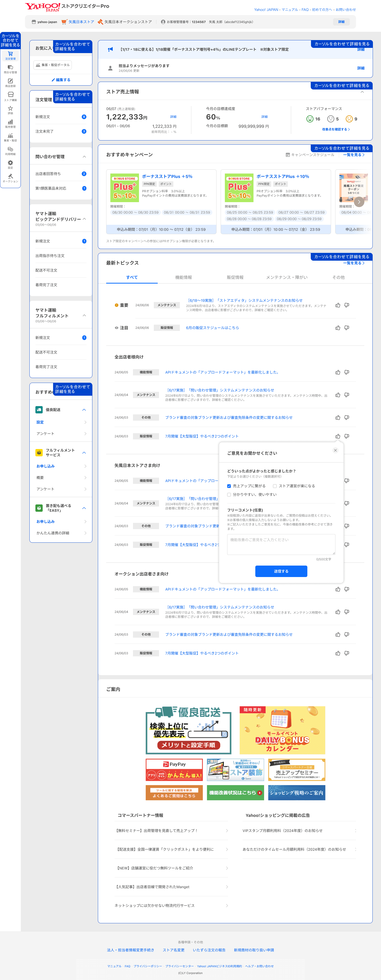The height and width of the screenshot is (980, 381).
Task: Click thumbs-up on 6月の販促スケジュール row
Action: (x=338, y=328)
